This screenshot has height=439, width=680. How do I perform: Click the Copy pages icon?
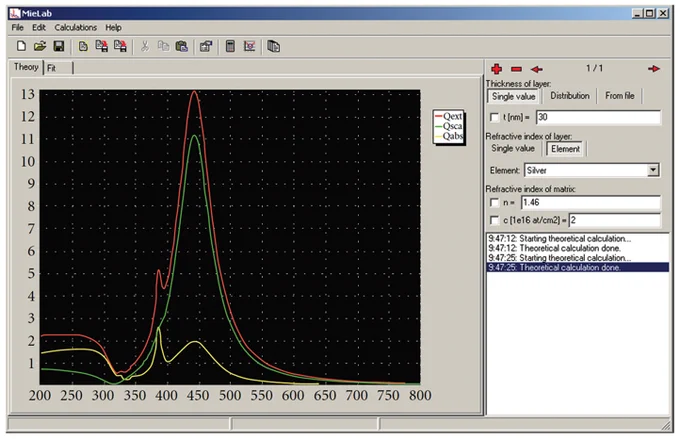163,46
